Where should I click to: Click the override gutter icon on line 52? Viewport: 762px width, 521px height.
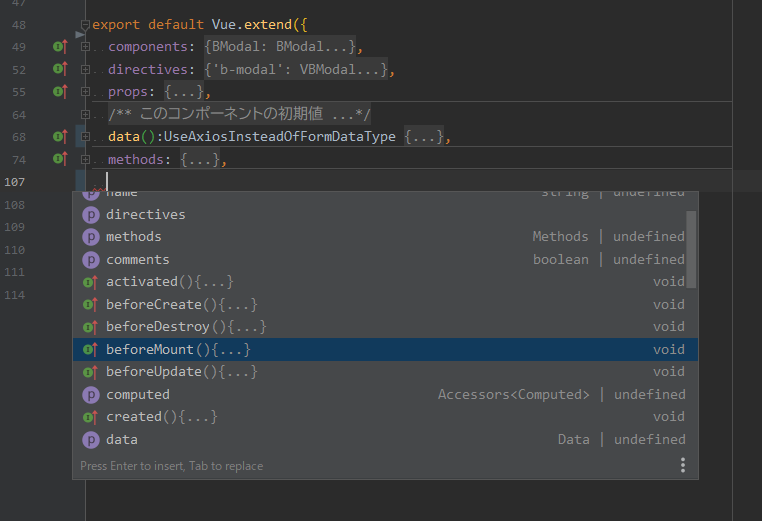[59, 69]
